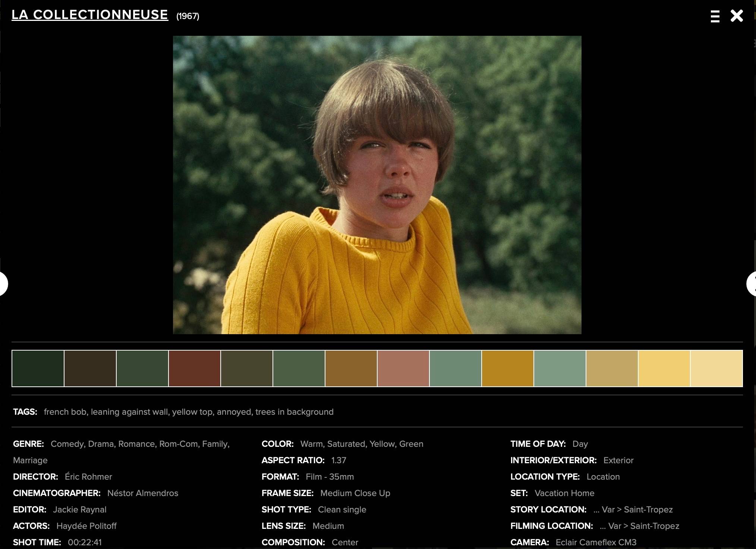The image size is (756, 549).
Task: Filter by the Yellow color value
Action: tap(382, 444)
